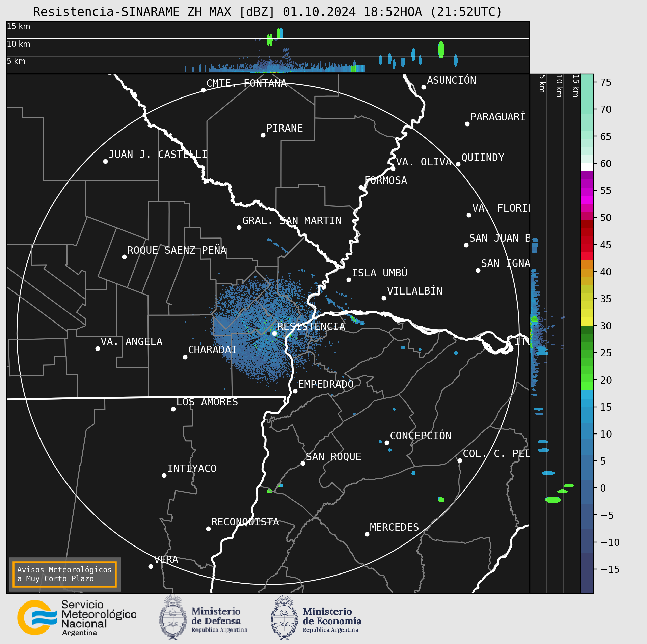This screenshot has height=644, width=647.
Task: Click the −15 value on the colorbar scale
Action: pos(610,569)
